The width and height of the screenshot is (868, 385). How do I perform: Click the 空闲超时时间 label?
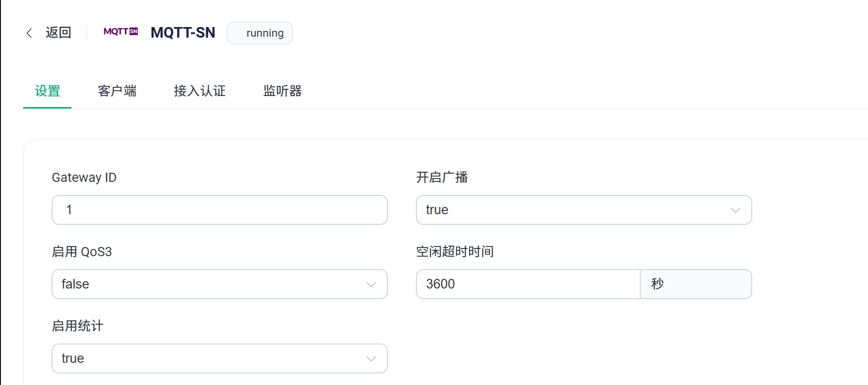tap(455, 251)
